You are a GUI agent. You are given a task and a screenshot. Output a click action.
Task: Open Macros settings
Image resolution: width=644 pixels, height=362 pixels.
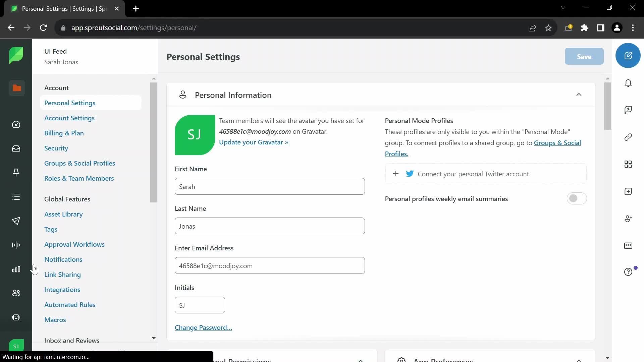pyautogui.click(x=55, y=320)
